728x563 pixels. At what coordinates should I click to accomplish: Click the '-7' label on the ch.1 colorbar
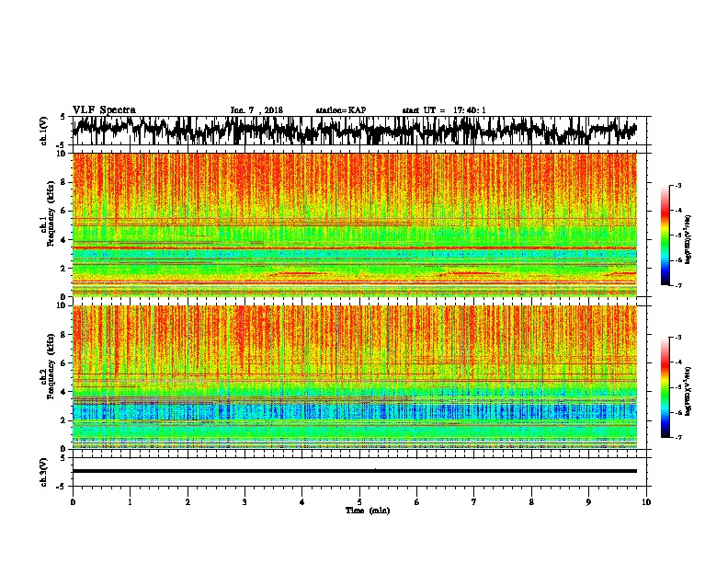(x=678, y=285)
